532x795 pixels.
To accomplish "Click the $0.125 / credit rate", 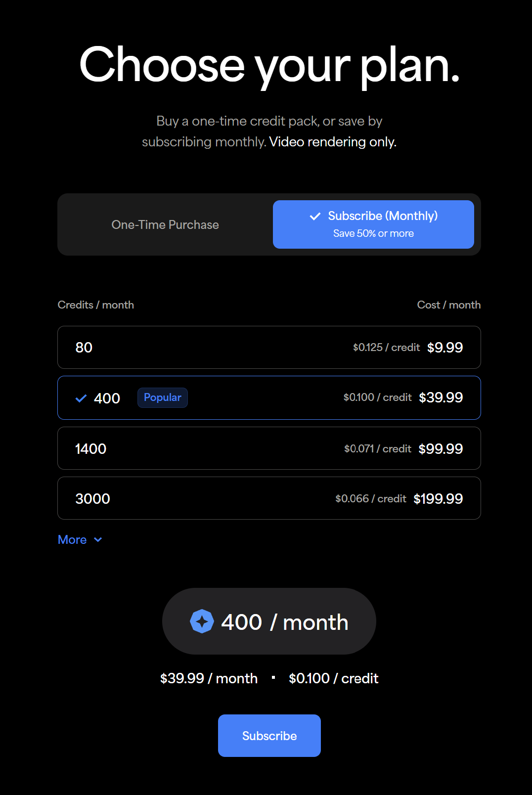I will [x=386, y=348].
